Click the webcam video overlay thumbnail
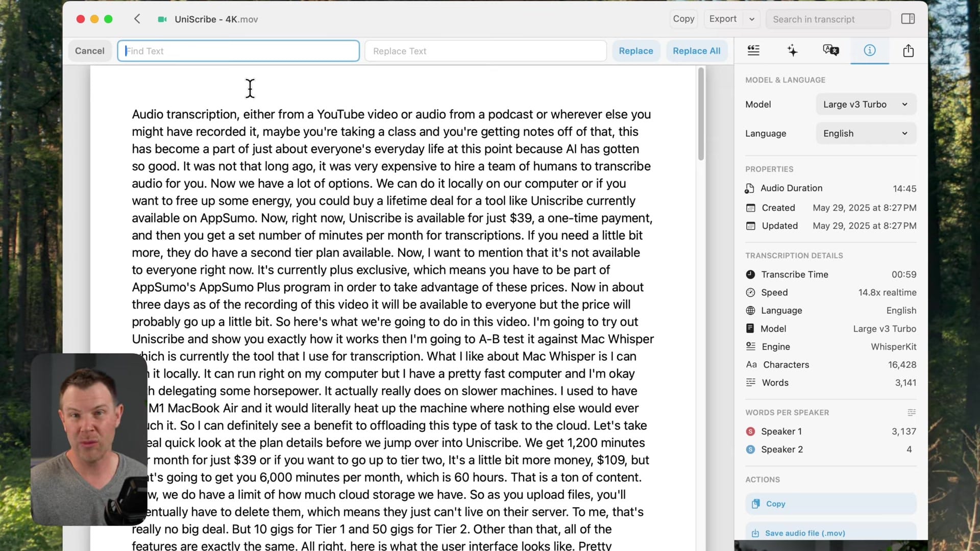980x551 pixels. tap(89, 439)
